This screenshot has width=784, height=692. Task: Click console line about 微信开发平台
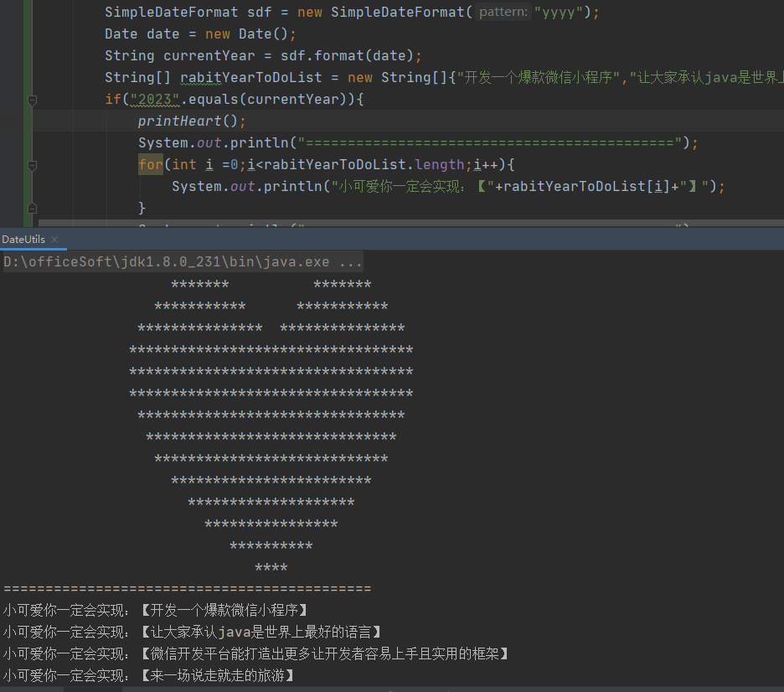click(x=256, y=653)
